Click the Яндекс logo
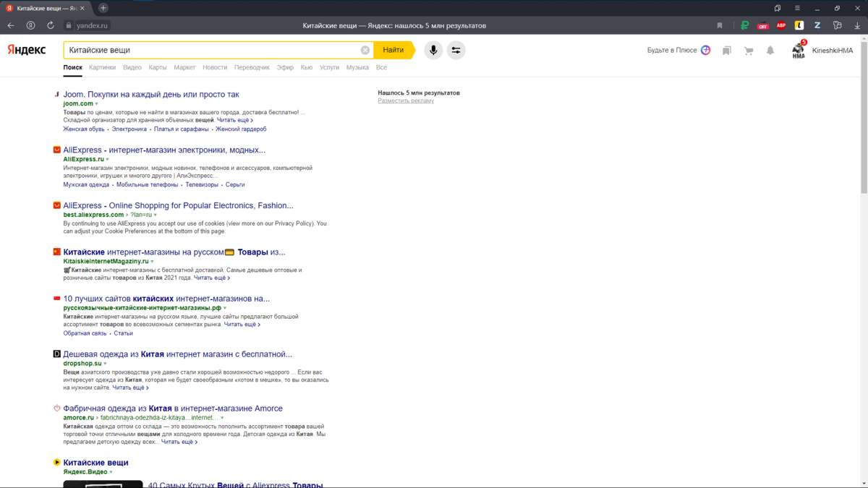Viewport: 868px width, 488px height. [x=27, y=50]
